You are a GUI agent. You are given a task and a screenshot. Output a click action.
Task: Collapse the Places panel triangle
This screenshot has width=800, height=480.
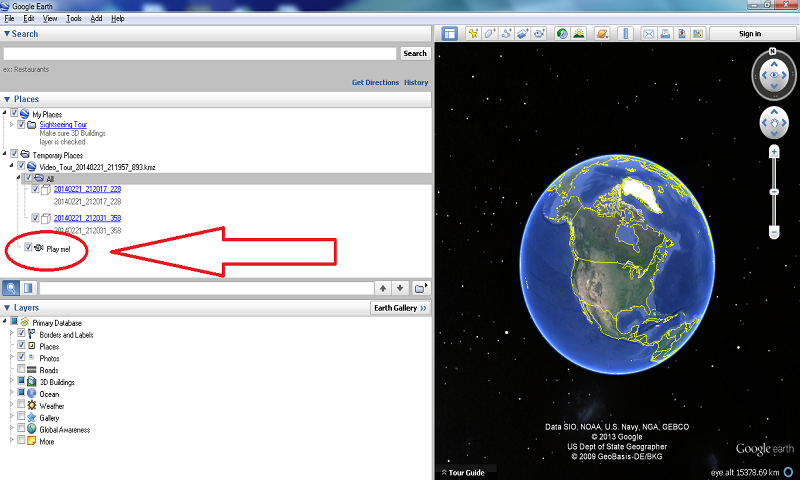click(x=7, y=99)
